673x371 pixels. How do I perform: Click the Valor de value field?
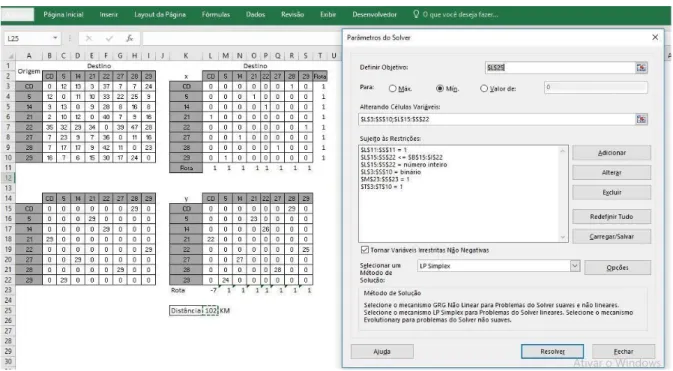click(596, 88)
